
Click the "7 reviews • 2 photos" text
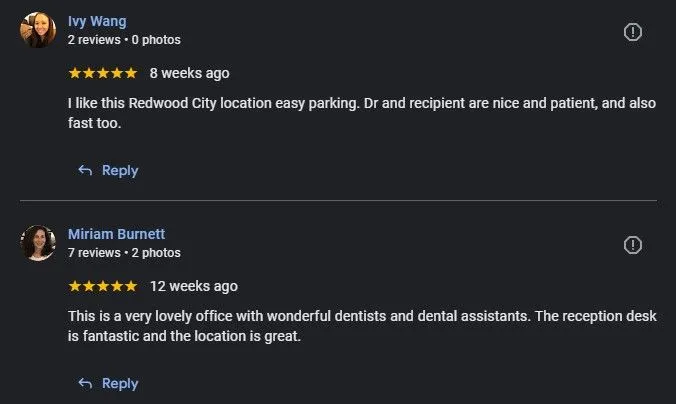click(124, 253)
